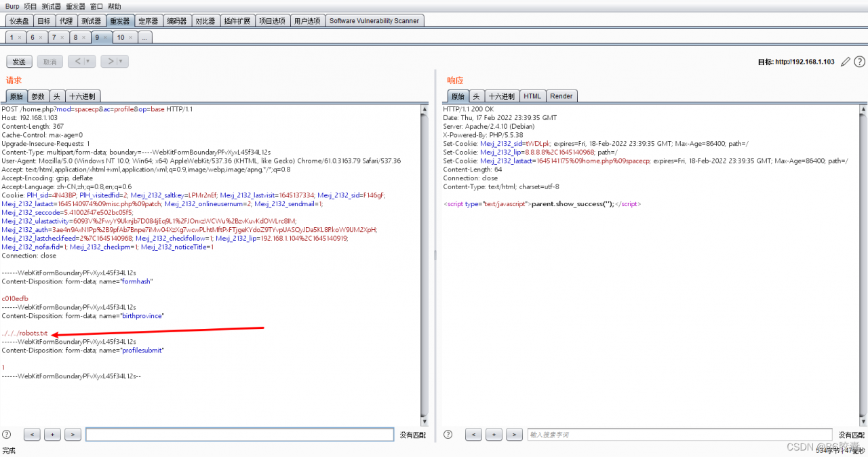Go to next match in request search
The image size is (868, 457).
[x=73, y=434]
